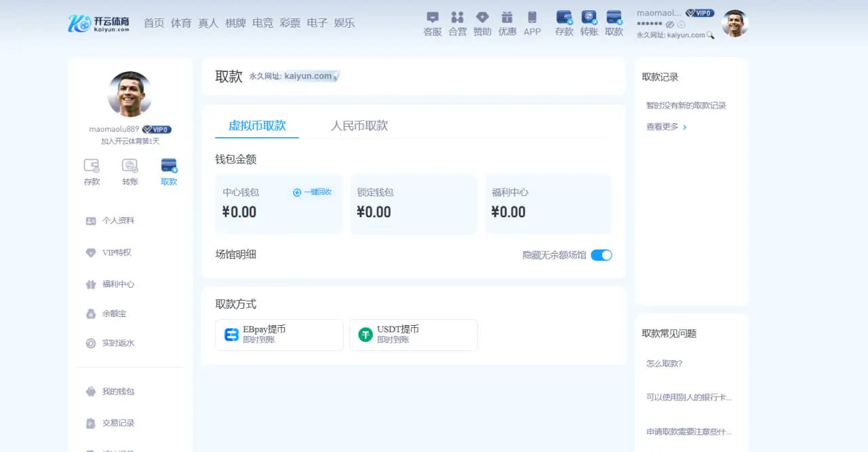Click the 加入开云体育第1天 text
This screenshot has width=868, height=452.
(x=130, y=141)
